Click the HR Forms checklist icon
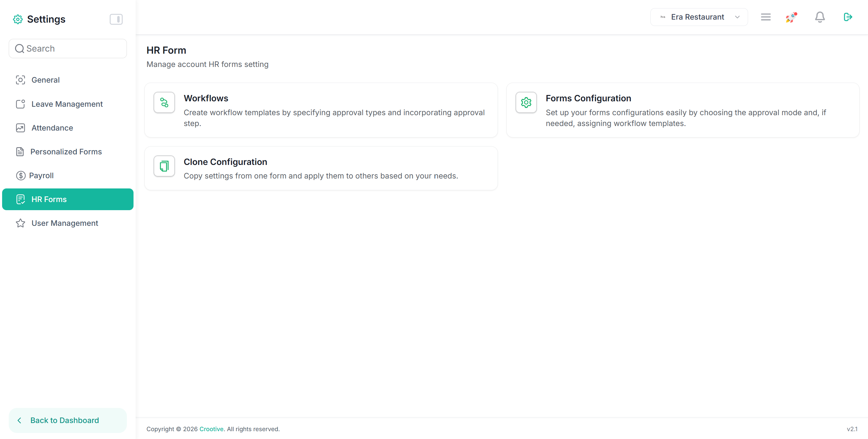 click(20, 199)
